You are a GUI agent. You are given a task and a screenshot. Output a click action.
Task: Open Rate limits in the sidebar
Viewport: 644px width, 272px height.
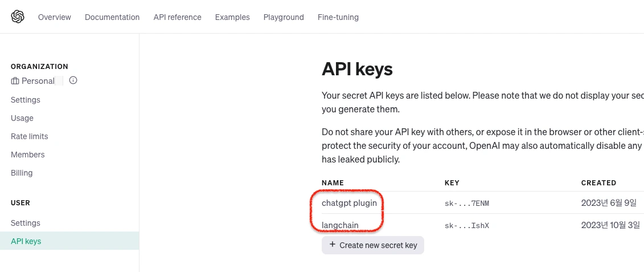pos(30,136)
